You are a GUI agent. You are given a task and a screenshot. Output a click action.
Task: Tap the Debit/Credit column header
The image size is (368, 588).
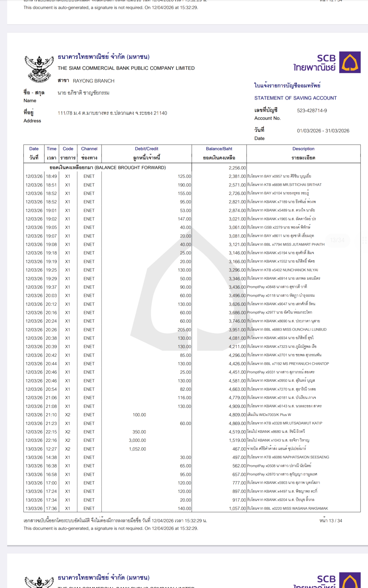pyautogui.click(x=146, y=153)
